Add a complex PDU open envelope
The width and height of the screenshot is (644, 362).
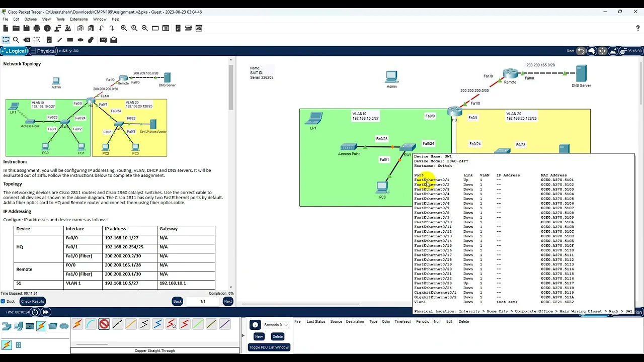click(114, 40)
